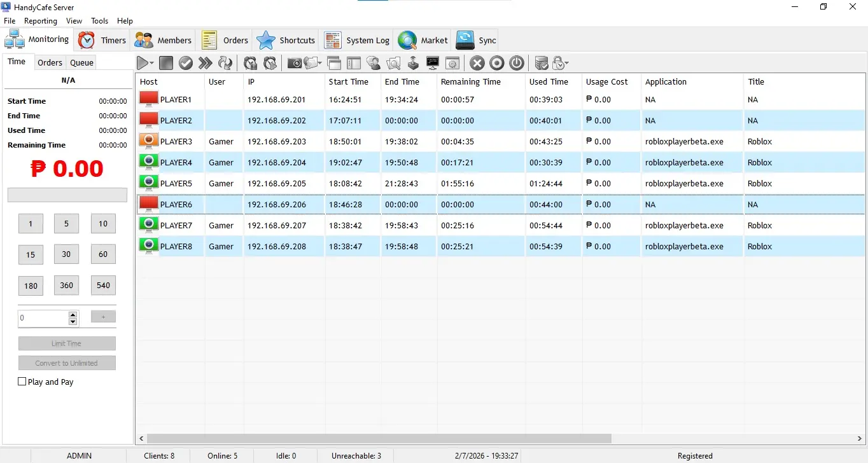868x463 pixels.
Task: Select the Orders sub-tab in left panel
Action: tap(50, 62)
